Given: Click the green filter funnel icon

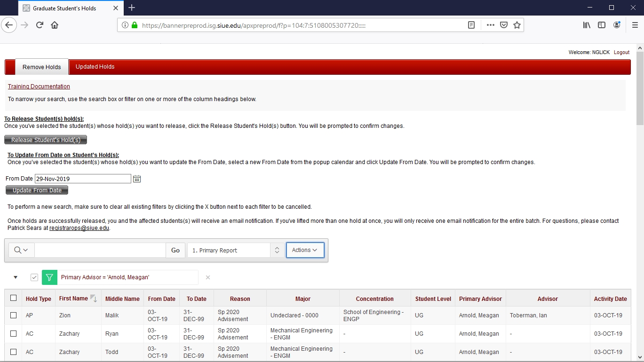Looking at the screenshot, I should coord(49,277).
